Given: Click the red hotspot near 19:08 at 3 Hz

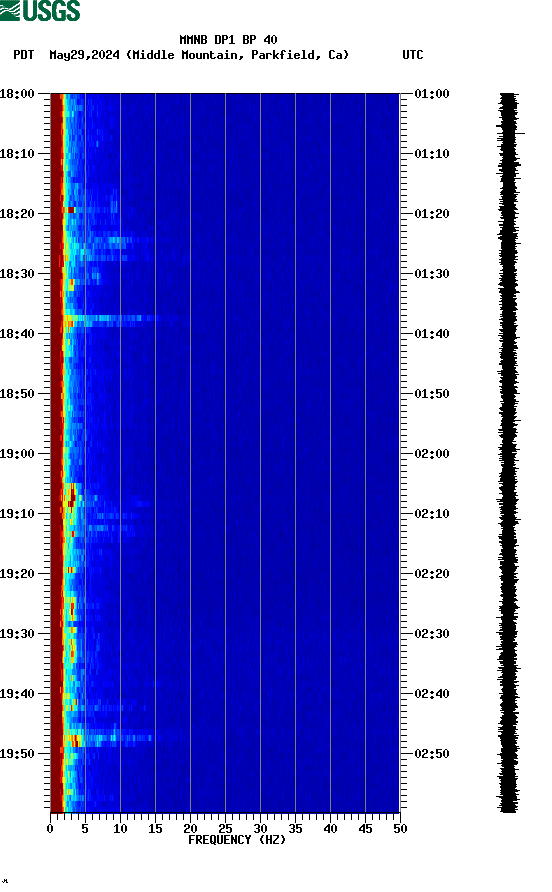Looking at the screenshot, I should 72,496.
